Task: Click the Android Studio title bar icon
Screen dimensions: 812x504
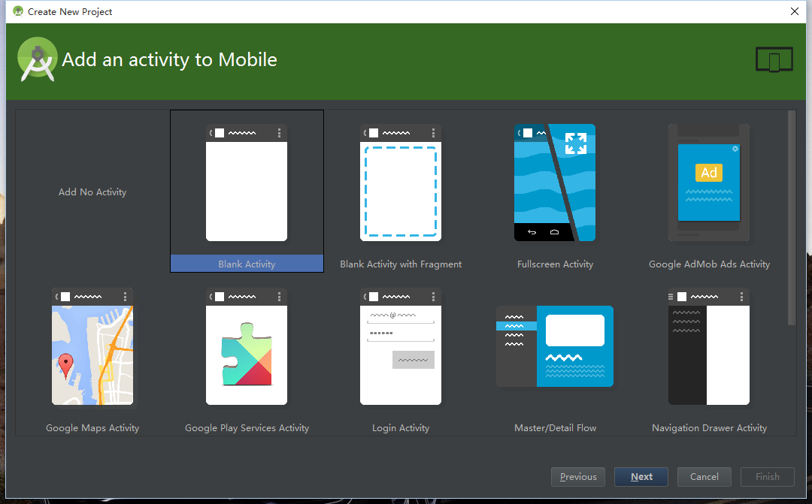Action: click(x=18, y=11)
